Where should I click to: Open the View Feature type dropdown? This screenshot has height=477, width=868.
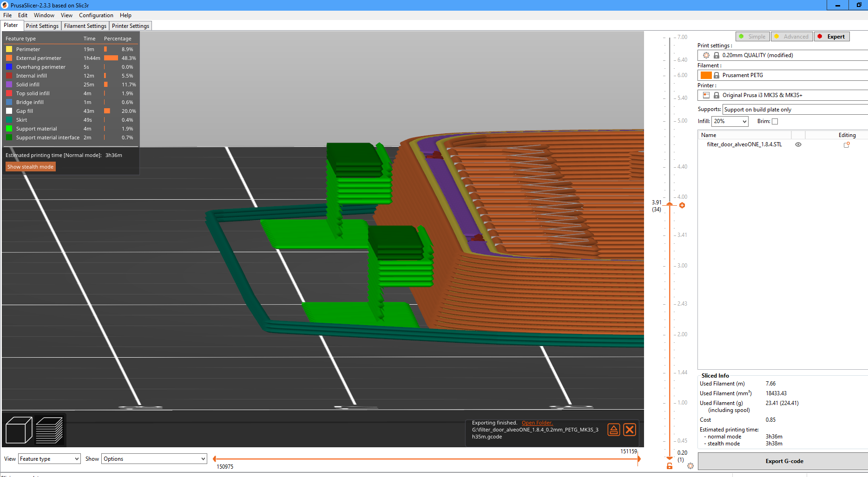click(x=49, y=459)
